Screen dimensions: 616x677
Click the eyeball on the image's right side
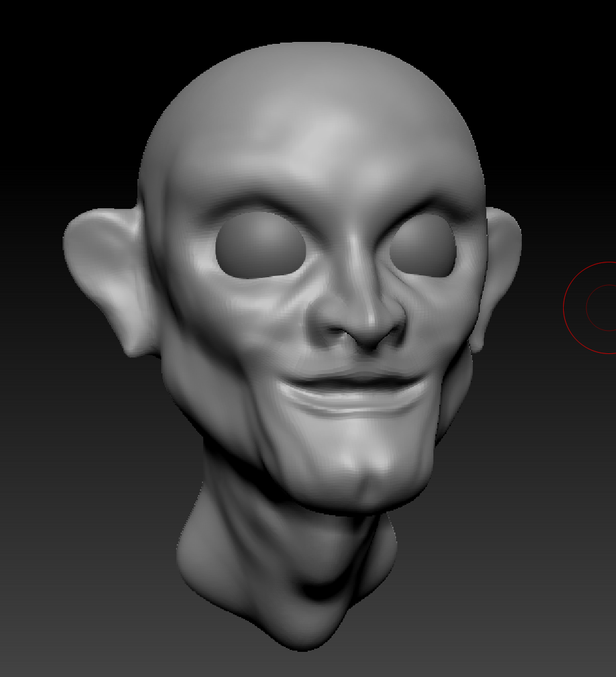[x=422, y=246]
